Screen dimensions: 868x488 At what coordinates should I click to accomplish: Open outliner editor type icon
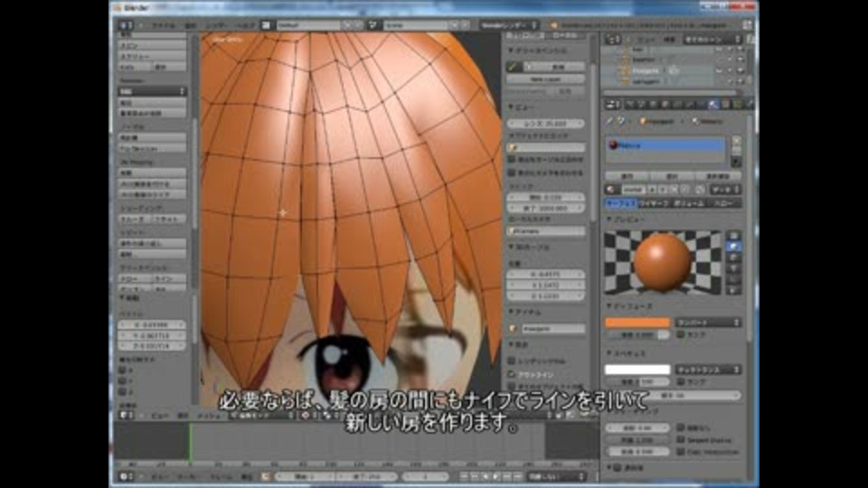613,40
